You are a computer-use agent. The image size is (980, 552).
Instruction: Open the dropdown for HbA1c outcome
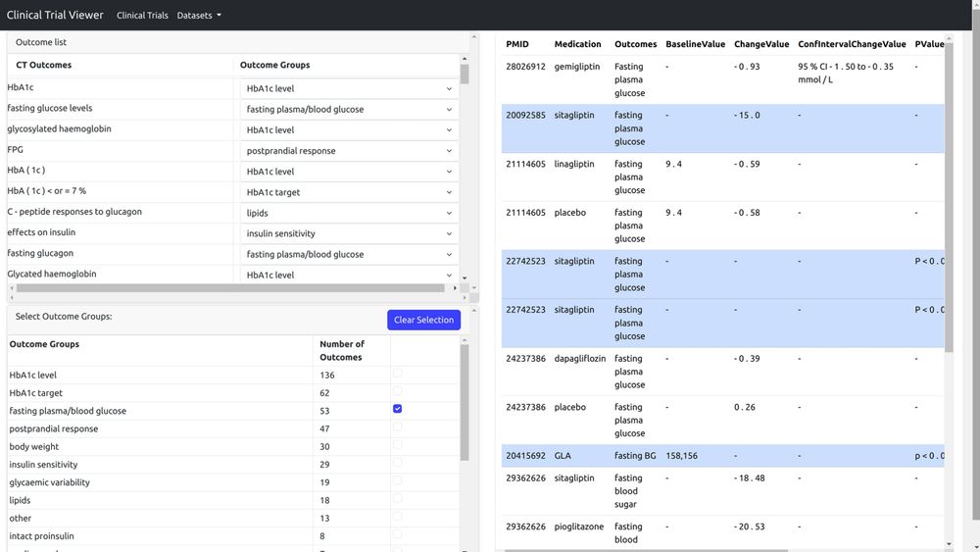(350, 89)
